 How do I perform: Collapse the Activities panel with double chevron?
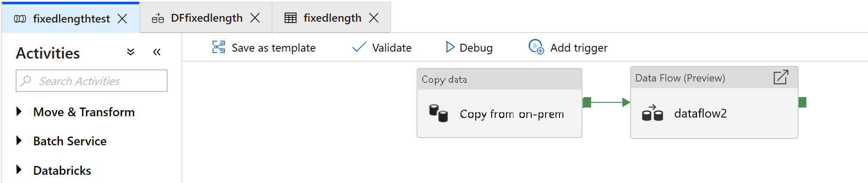pos(157,52)
